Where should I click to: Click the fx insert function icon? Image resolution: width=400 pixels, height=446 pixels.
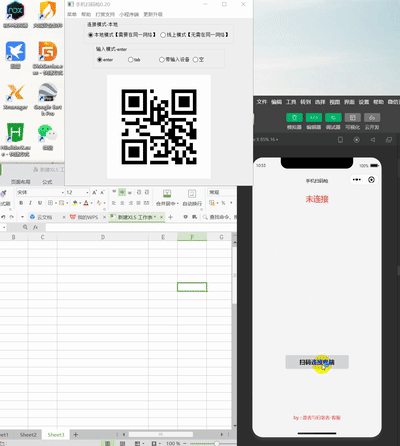point(35,227)
